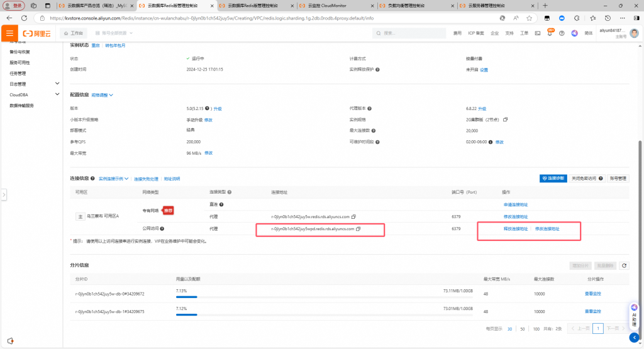Click the cloud shell icon in header

tap(538, 33)
